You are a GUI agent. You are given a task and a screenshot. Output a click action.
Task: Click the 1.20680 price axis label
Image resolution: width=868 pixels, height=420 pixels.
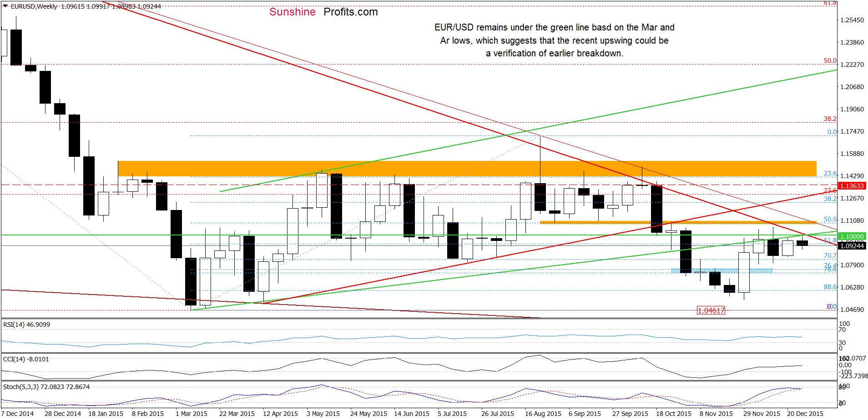point(852,87)
